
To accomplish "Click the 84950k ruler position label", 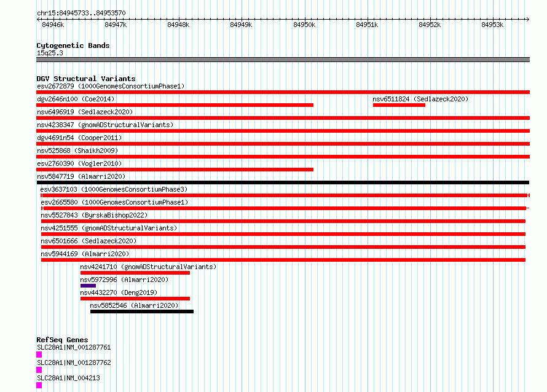I will click(304, 25).
